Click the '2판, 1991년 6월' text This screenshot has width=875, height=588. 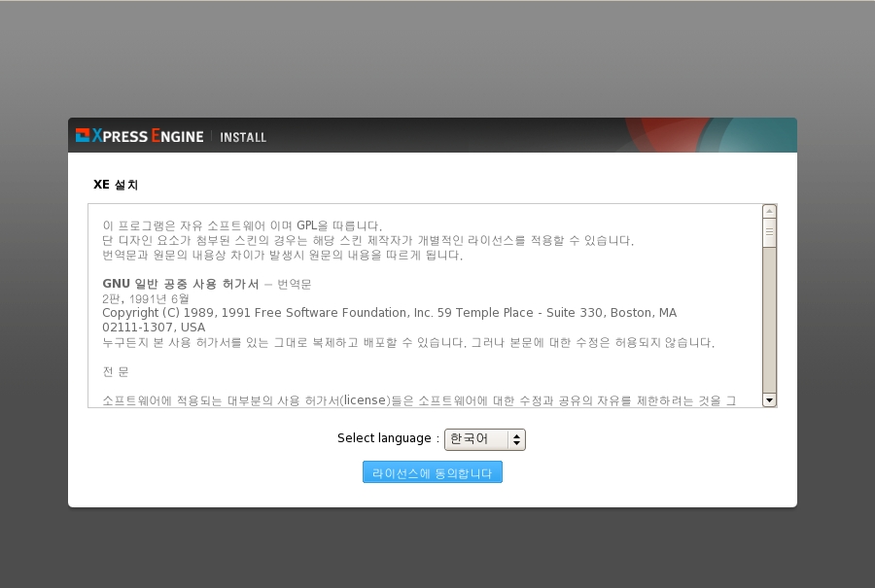pos(146,298)
